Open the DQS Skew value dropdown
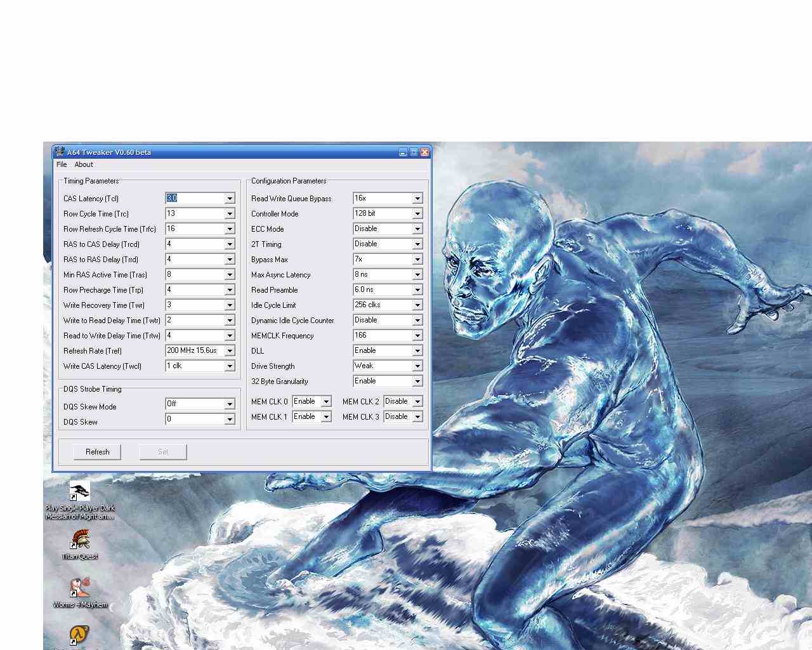Image resolution: width=812 pixels, height=650 pixels. tap(230, 420)
